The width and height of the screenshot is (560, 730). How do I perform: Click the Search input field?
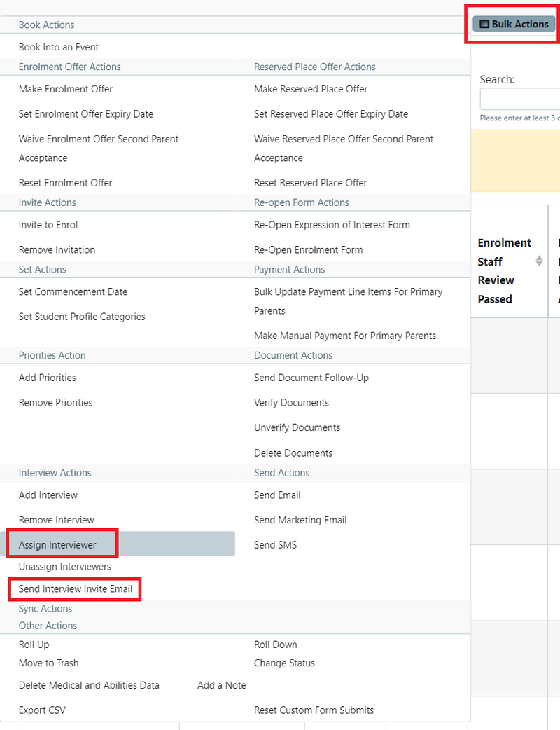click(x=519, y=99)
